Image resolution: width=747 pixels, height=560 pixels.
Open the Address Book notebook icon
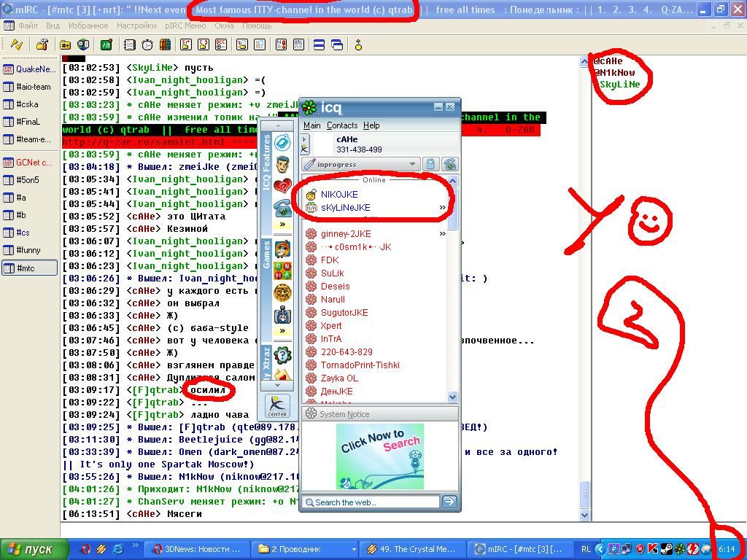tap(130, 44)
